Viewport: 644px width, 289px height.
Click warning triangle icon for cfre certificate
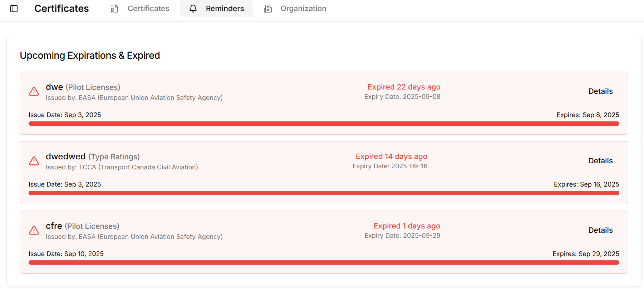[34, 231]
